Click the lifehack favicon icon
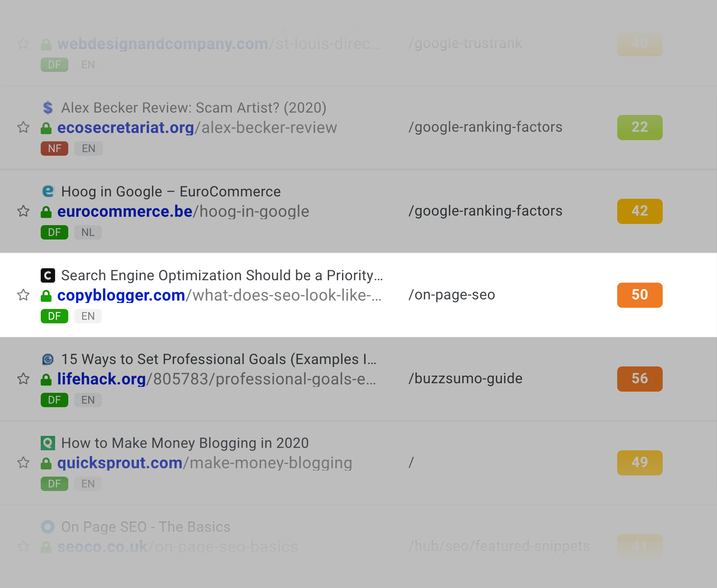The image size is (717, 588). (x=48, y=359)
